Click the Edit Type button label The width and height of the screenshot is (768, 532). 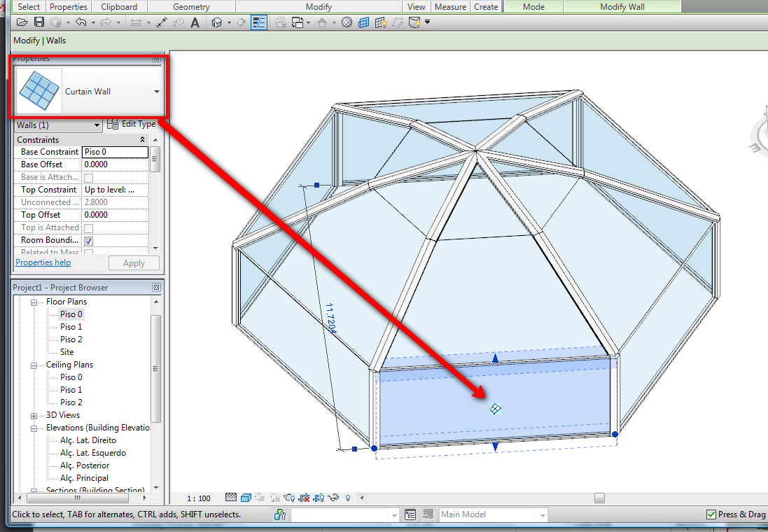139,124
